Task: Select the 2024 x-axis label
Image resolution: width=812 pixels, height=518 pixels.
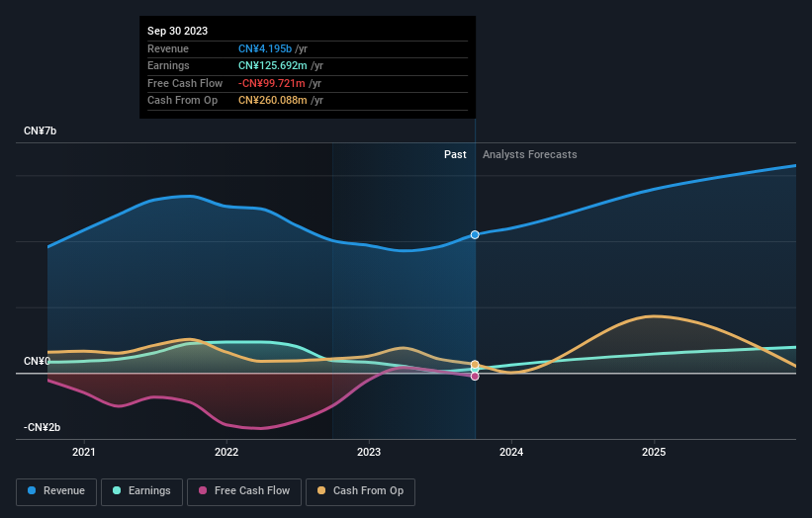Action: (511, 453)
